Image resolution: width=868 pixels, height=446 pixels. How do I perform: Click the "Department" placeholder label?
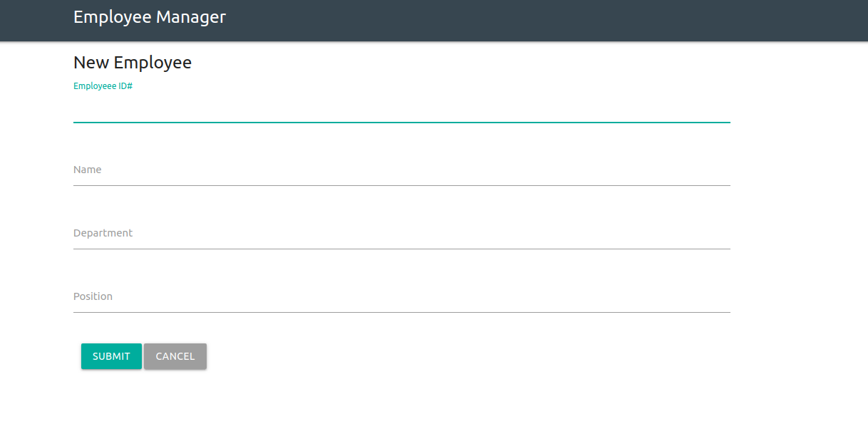point(103,233)
